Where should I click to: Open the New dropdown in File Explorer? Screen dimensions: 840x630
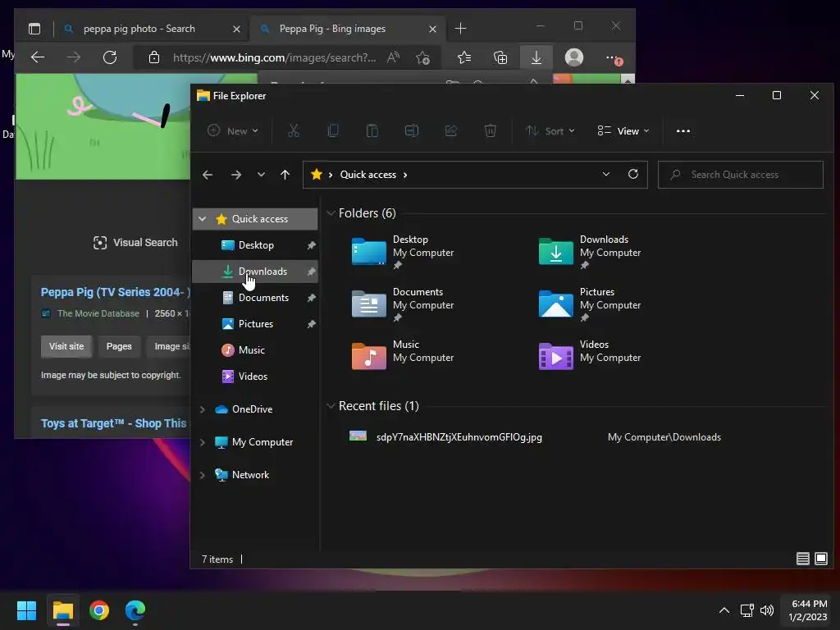[233, 130]
